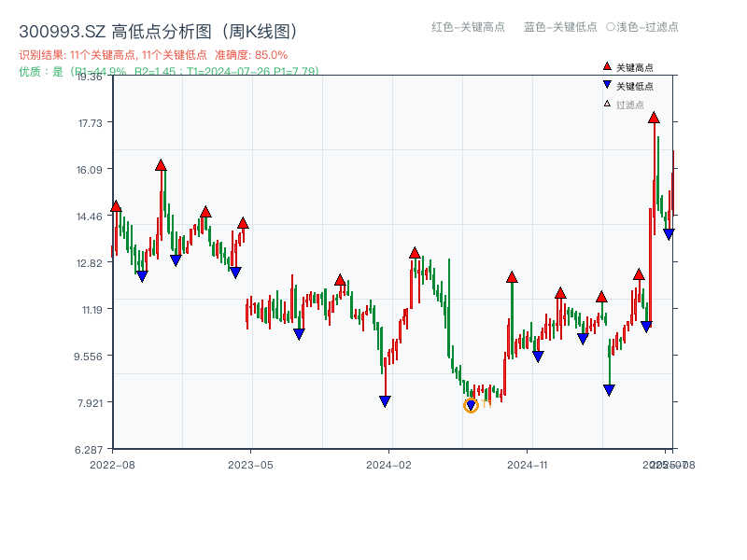
Task: Click the last blue key-low marker near 14.46
Action: tap(669, 234)
